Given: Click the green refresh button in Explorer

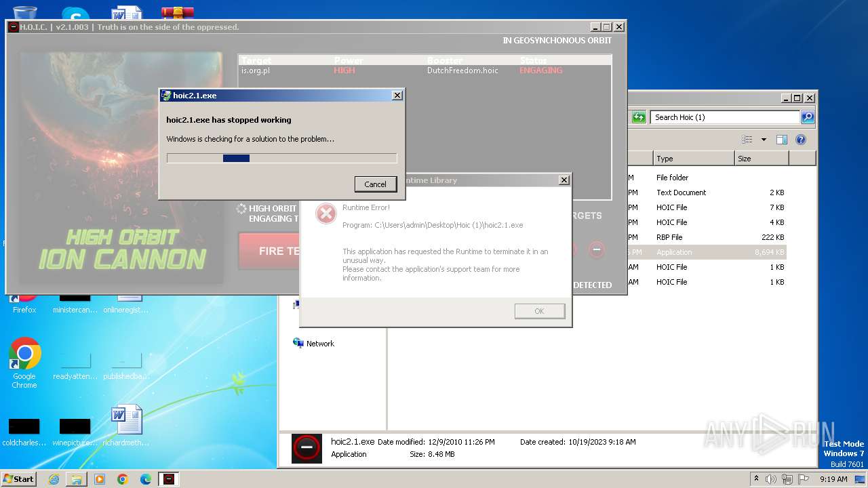Looking at the screenshot, I should coord(639,117).
